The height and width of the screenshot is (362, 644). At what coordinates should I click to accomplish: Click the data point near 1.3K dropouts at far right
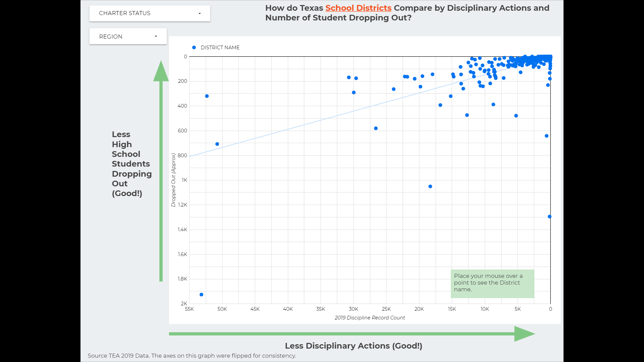(x=549, y=217)
